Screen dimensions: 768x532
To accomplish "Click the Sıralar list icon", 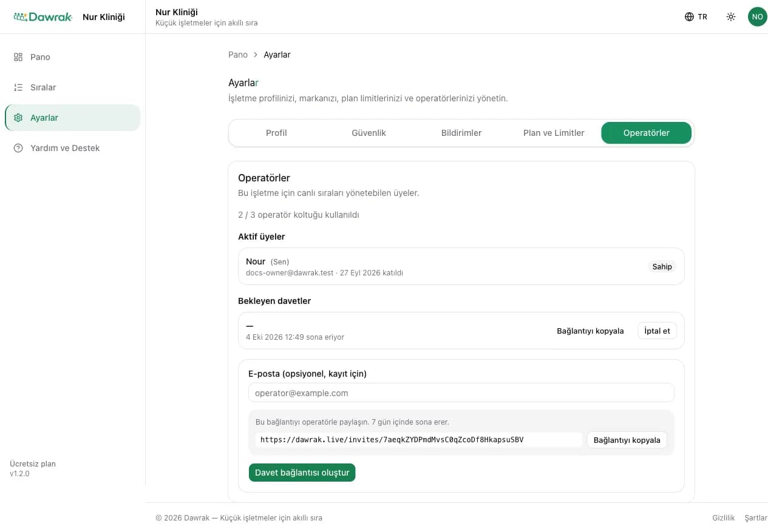I will tap(18, 87).
